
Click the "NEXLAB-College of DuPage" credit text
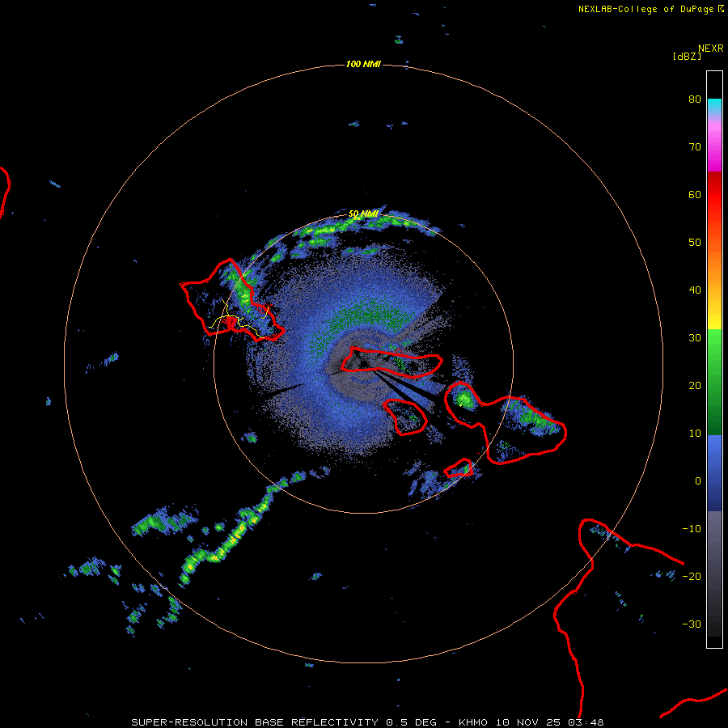645,9
